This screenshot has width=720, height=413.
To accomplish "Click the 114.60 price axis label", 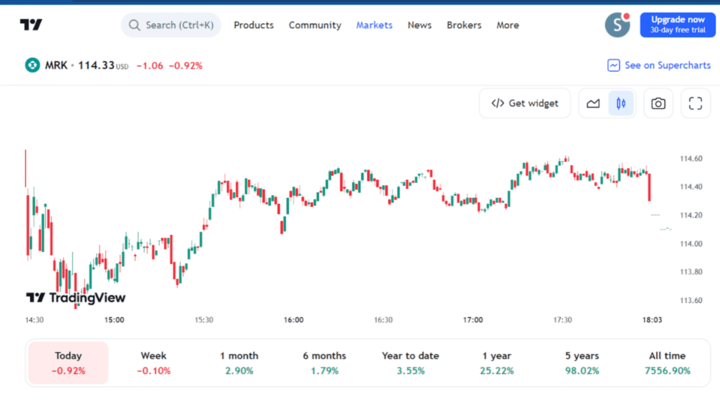I will pyautogui.click(x=691, y=158).
